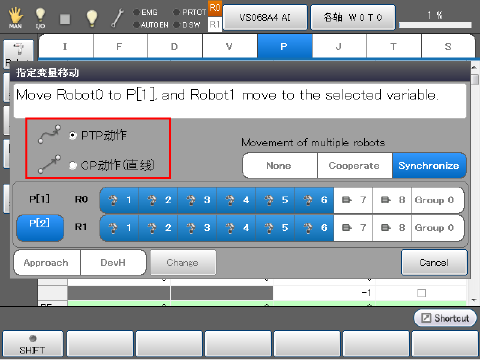This screenshot has width=480, height=360.
Task: Toggle R1 joint axis 4
Action: point(236,228)
